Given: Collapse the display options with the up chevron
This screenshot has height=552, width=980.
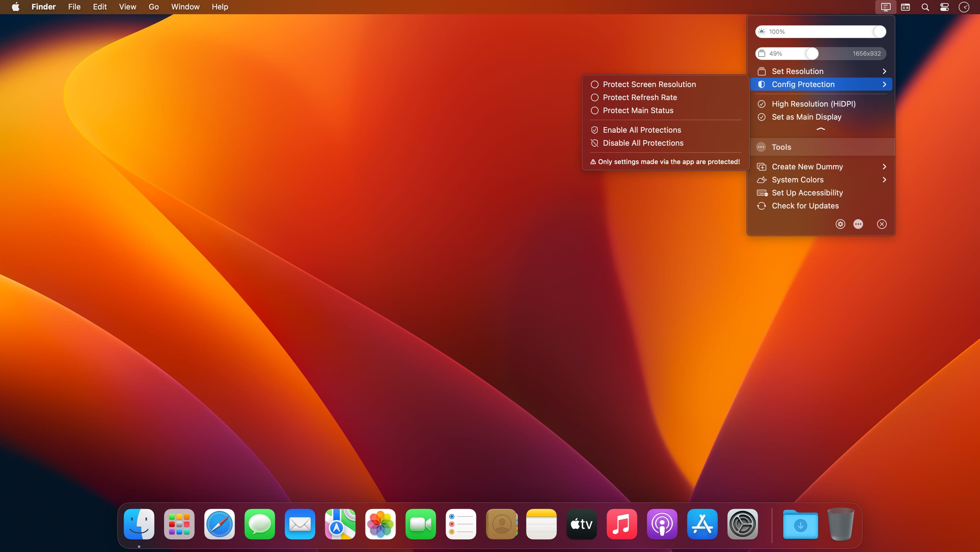Looking at the screenshot, I should coord(821,129).
